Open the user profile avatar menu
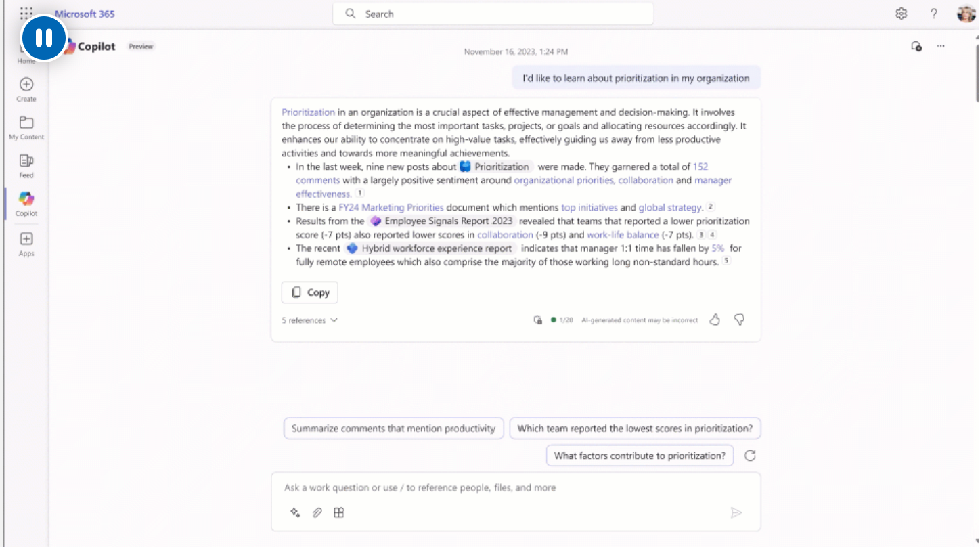This screenshot has height=547, width=980. 966,14
